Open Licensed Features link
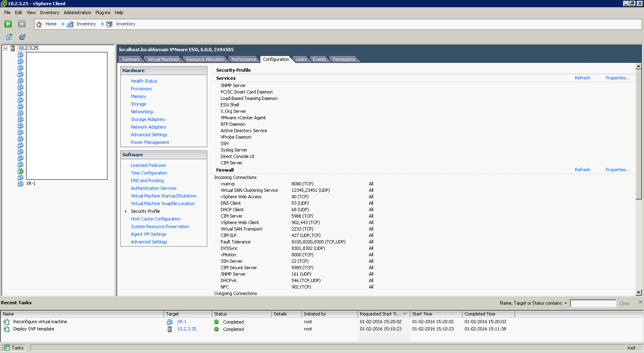Image resolution: width=644 pixels, height=353 pixels. [x=148, y=166]
